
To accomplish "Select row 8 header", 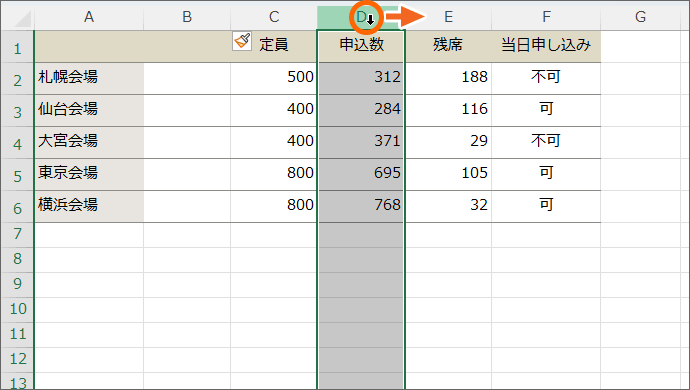I will [18, 260].
